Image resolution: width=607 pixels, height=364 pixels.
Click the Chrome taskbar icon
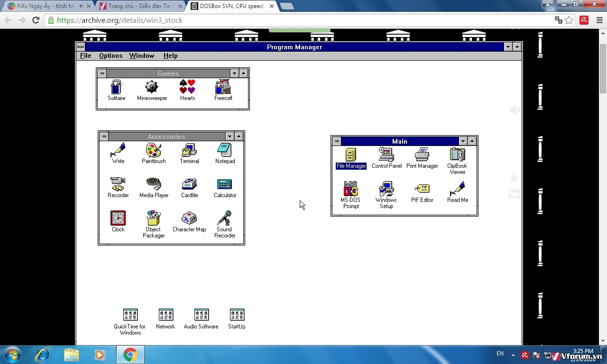coord(130,355)
